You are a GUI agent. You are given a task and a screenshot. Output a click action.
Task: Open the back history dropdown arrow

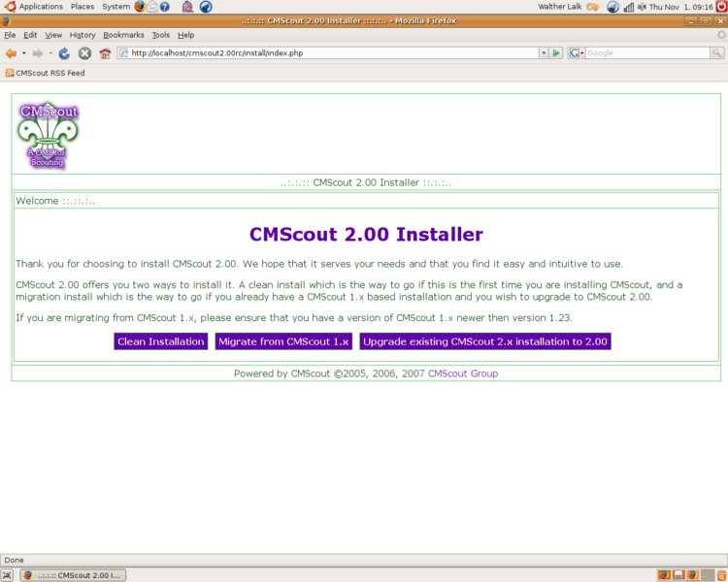(24, 53)
